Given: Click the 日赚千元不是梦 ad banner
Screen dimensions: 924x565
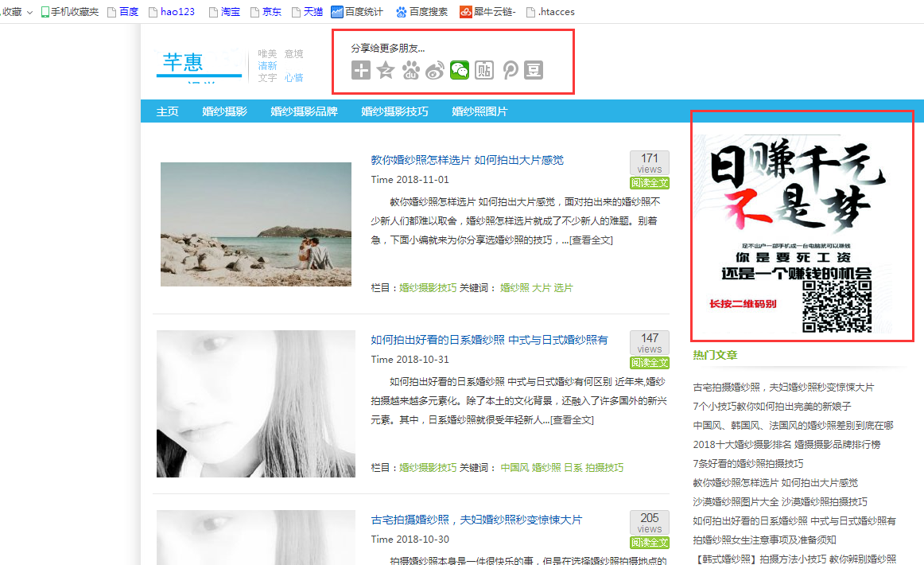Looking at the screenshot, I should coord(792,233).
